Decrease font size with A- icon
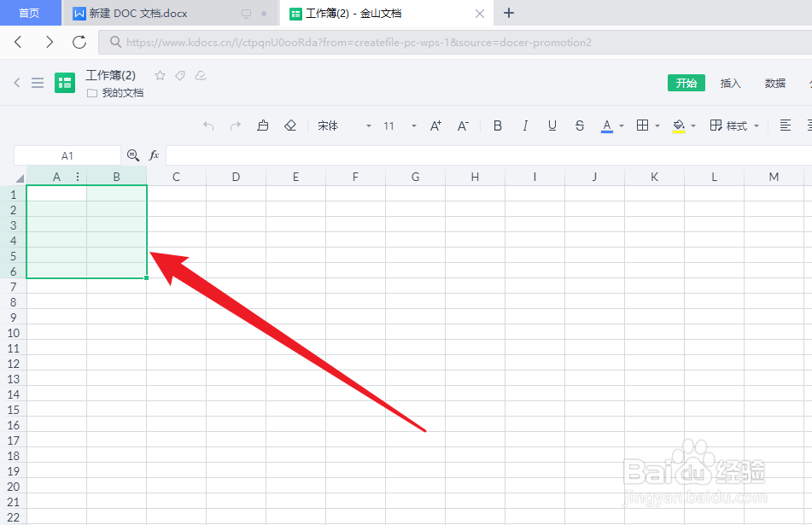This screenshot has height=525, width=812. (463, 125)
